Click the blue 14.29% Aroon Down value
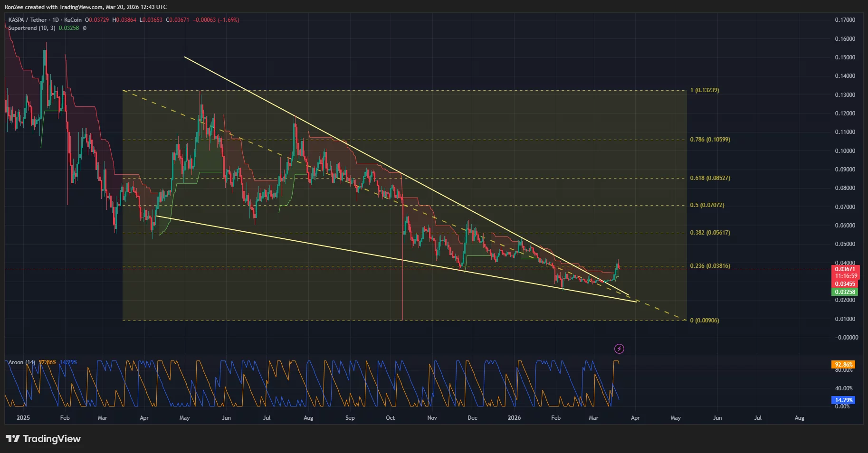 pos(68,362)
